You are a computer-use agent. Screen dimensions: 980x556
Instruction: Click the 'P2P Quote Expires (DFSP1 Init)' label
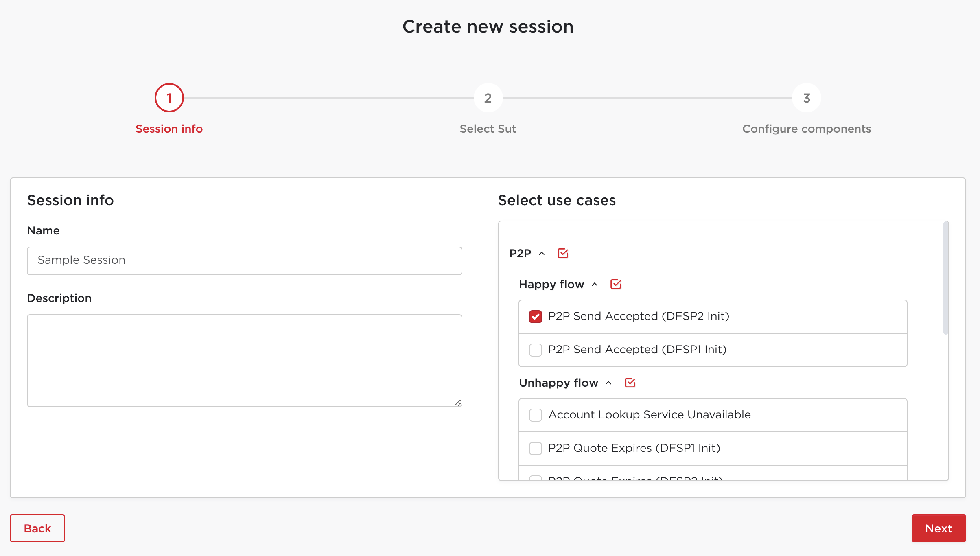634,448
